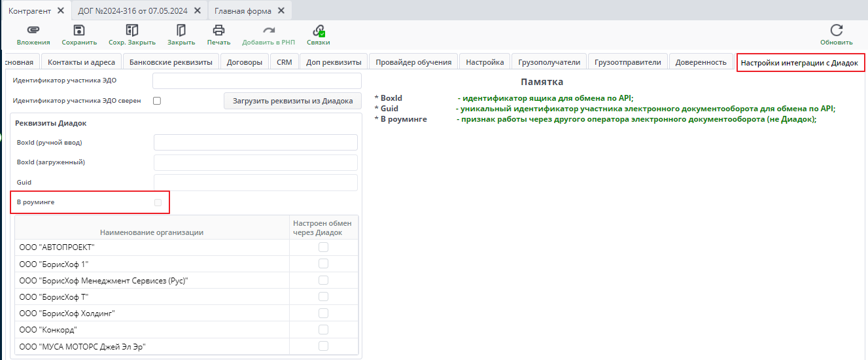Click the Добавить в РНП arrow icon
Image resolution: width=868 pixels, height=360 pixels.
point(269,30)
